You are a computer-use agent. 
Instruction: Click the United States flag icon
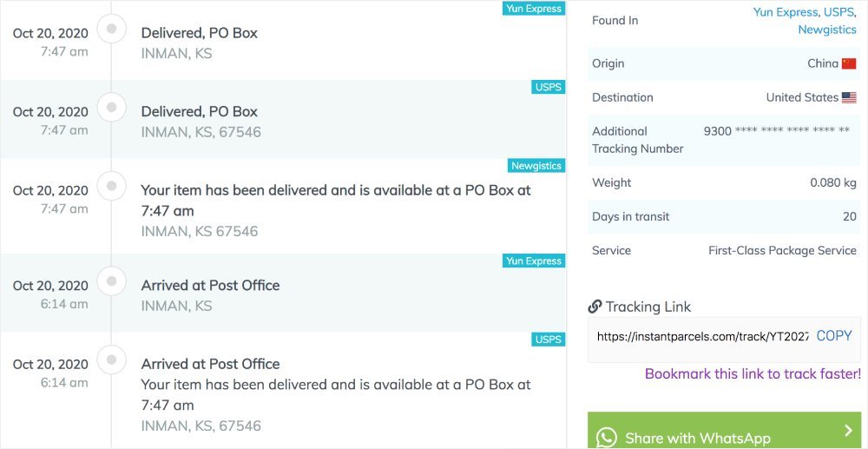click(x=848, y=97)
